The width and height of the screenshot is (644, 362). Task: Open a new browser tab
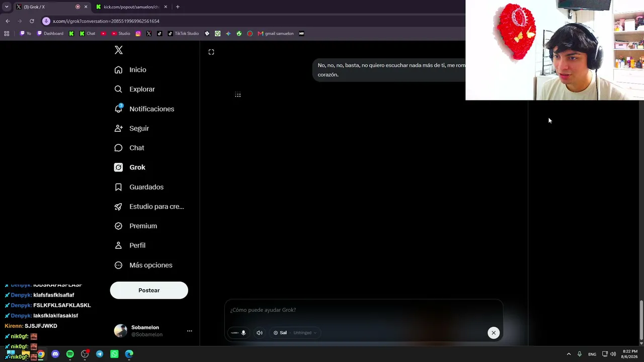pyautogui.click(x=178, y=7)
